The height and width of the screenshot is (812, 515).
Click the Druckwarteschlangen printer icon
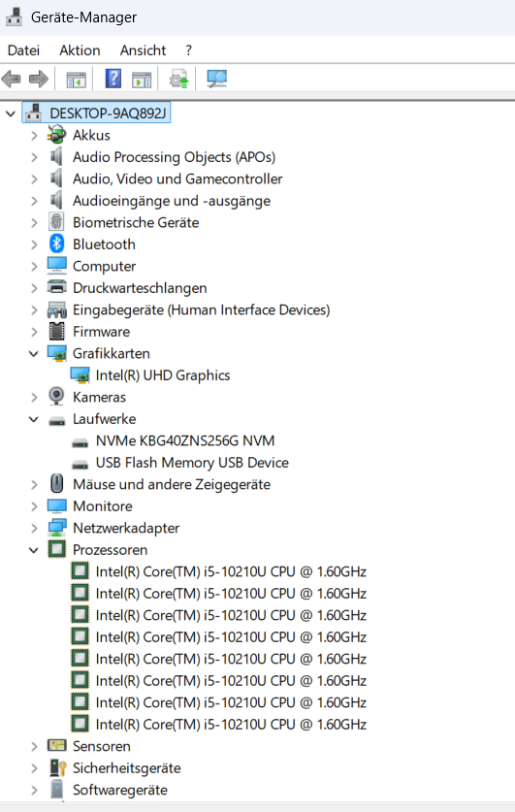tap(56, 287)
